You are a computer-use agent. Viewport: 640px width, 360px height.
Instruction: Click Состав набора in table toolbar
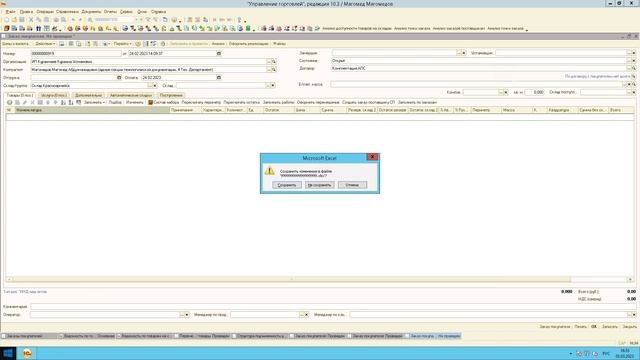click(163, 102)
